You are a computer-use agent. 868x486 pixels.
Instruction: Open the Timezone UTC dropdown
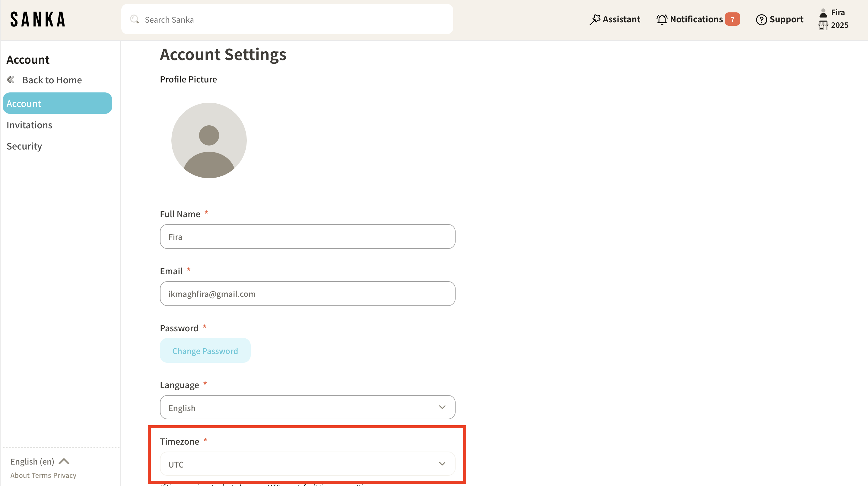click(x=307, y=464)
